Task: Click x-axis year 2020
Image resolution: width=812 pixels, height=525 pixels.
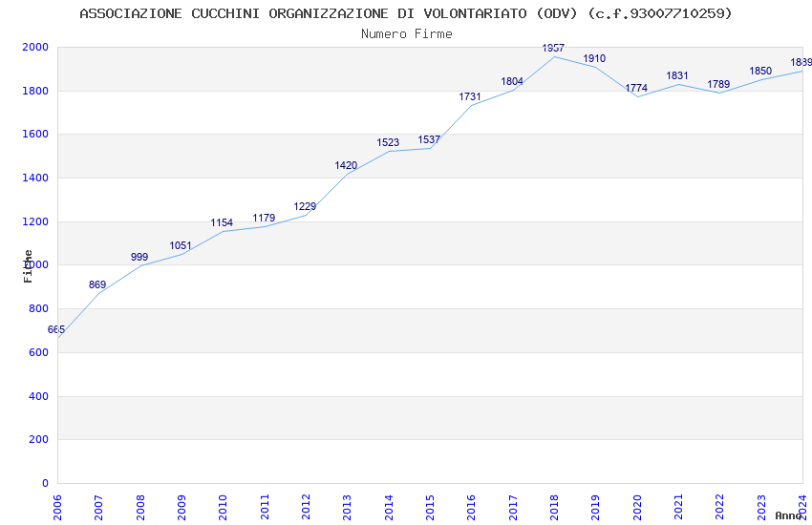Action: coord(637,508)
